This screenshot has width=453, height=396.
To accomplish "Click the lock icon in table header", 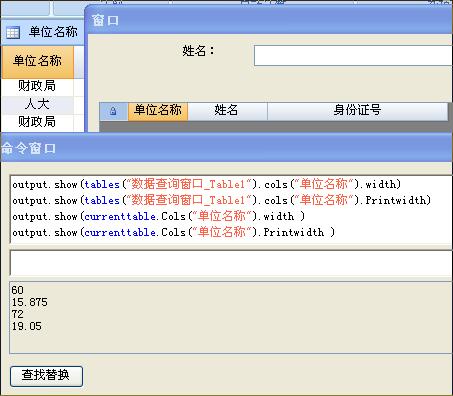I will [x=113, y=111].
